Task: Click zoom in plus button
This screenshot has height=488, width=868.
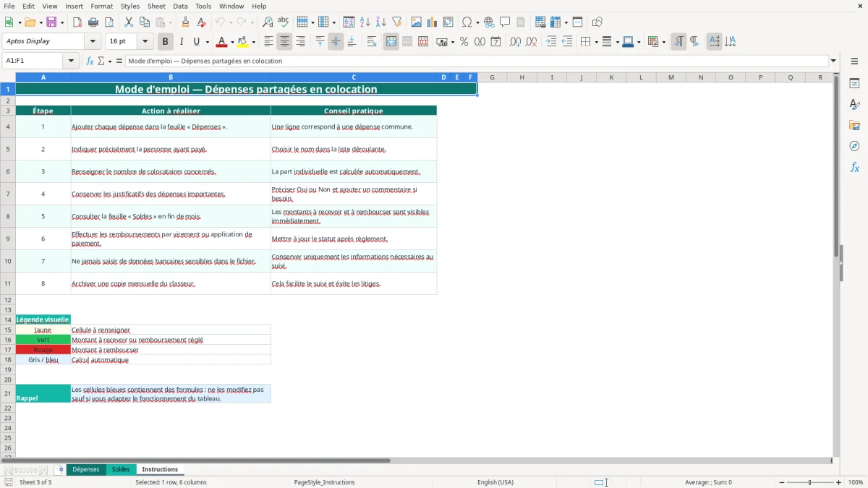Action: point(839,482)
